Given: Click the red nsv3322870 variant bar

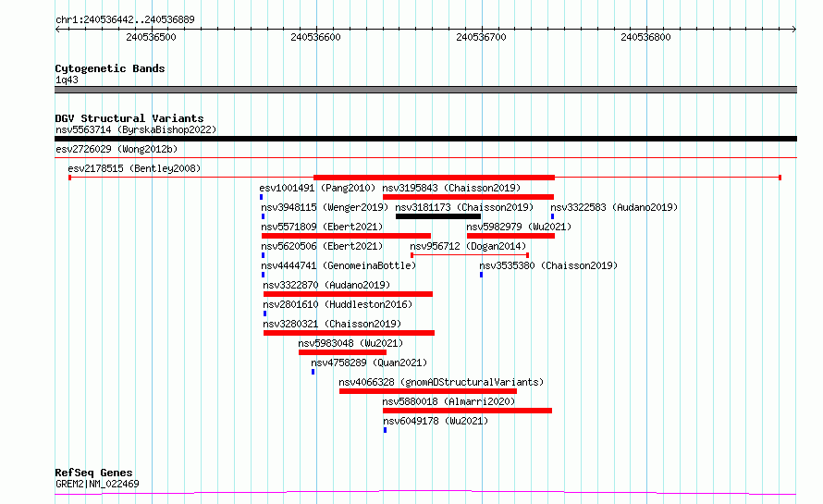Looking at the screenshot, I should point(348,294).
